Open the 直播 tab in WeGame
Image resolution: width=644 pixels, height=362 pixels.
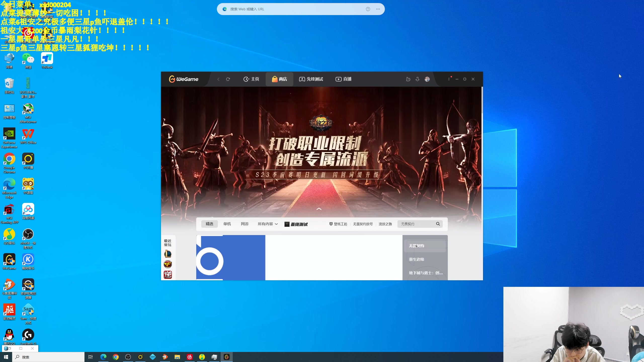click(x=344, y=79)
